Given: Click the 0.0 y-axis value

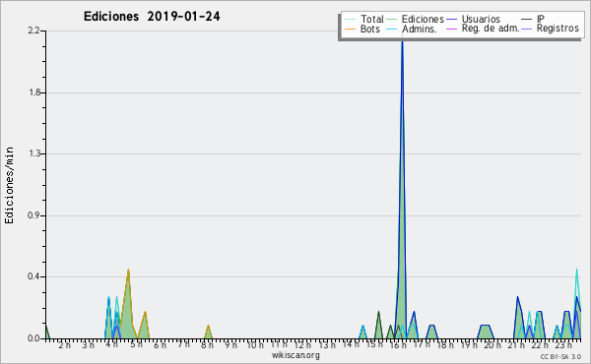Looking at the screenshot, I should (x=33, y=338).
